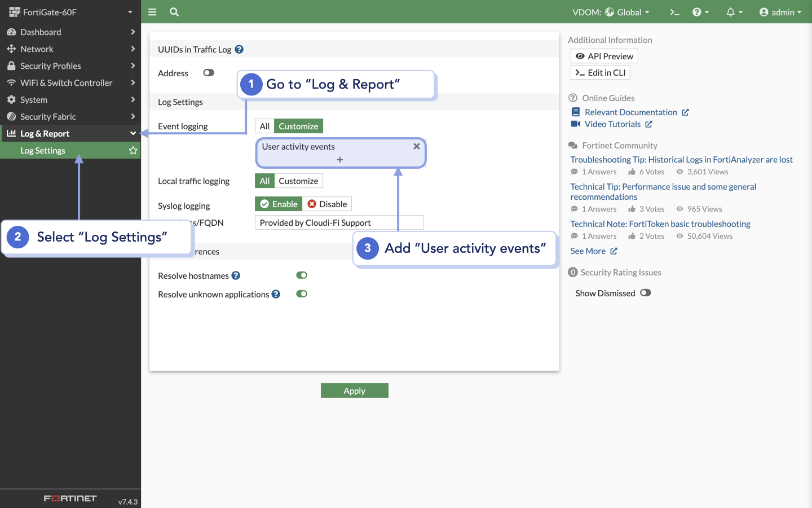Open API Preview in the Additional Information panel
This screenshot has height=508, width=812.
[604, 56]
